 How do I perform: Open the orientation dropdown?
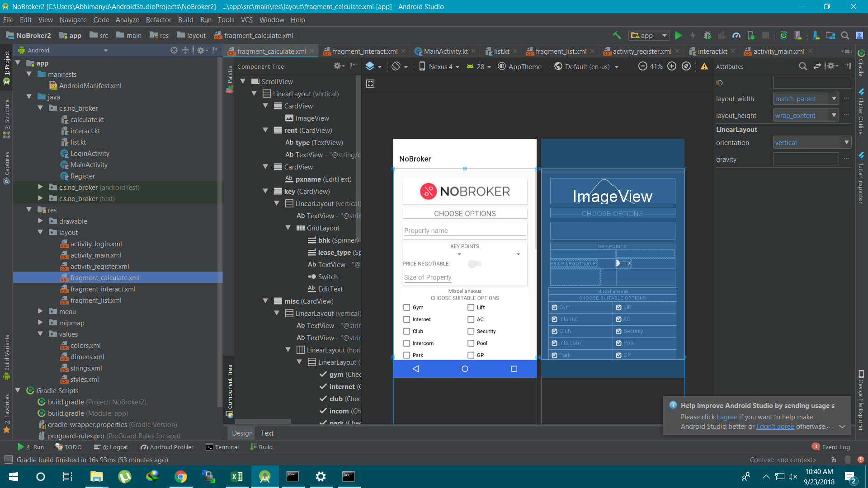pyautogui.click(x=846, y=142)
